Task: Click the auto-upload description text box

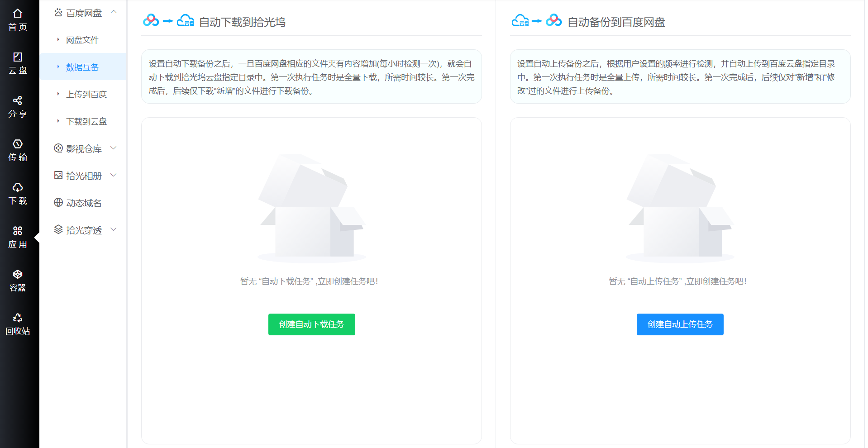Action: point(680,77)
